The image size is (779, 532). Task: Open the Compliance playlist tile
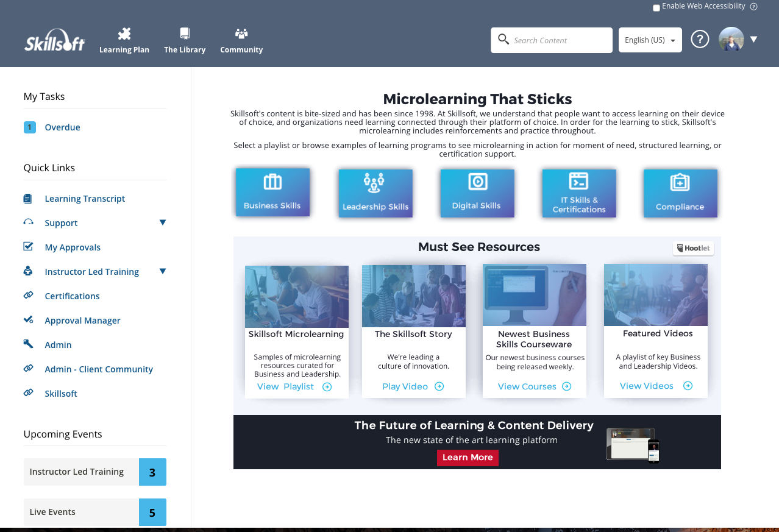click(680, 193)
